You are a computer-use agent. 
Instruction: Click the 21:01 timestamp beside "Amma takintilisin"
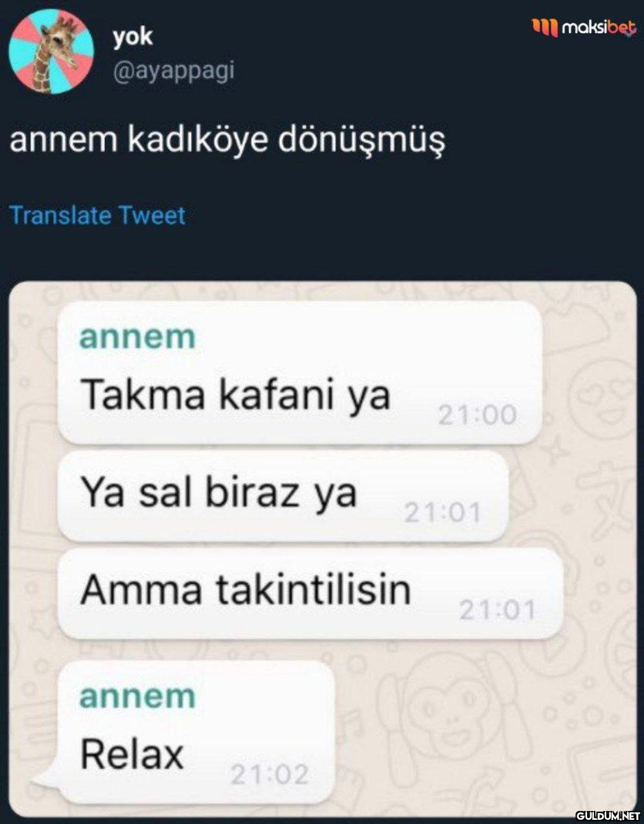pos(497,610)
